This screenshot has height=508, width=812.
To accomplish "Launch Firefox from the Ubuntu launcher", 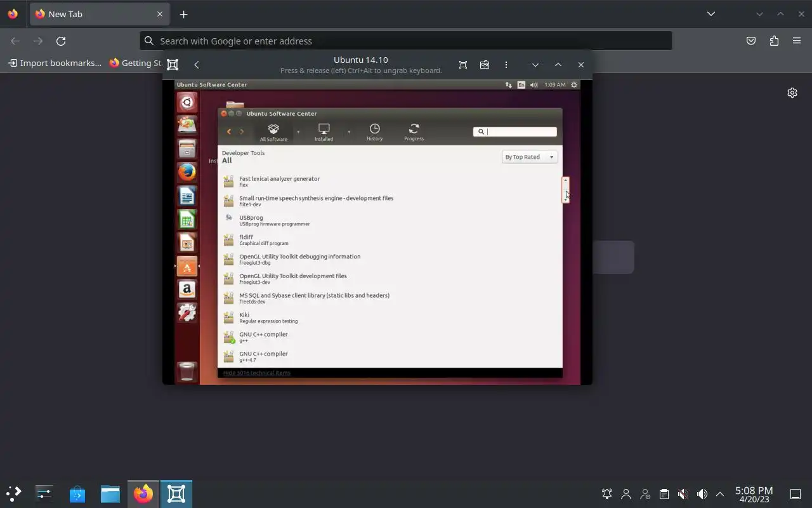I will [x=187, y=172].
